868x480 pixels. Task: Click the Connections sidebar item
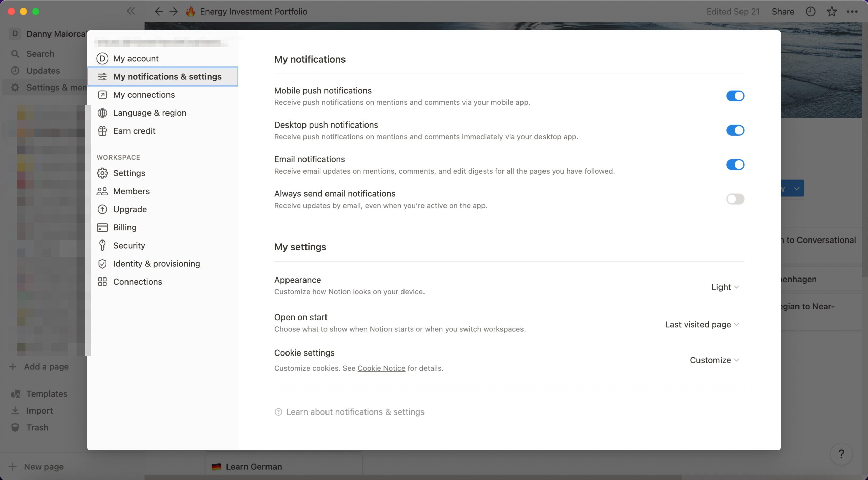(138, 281)
